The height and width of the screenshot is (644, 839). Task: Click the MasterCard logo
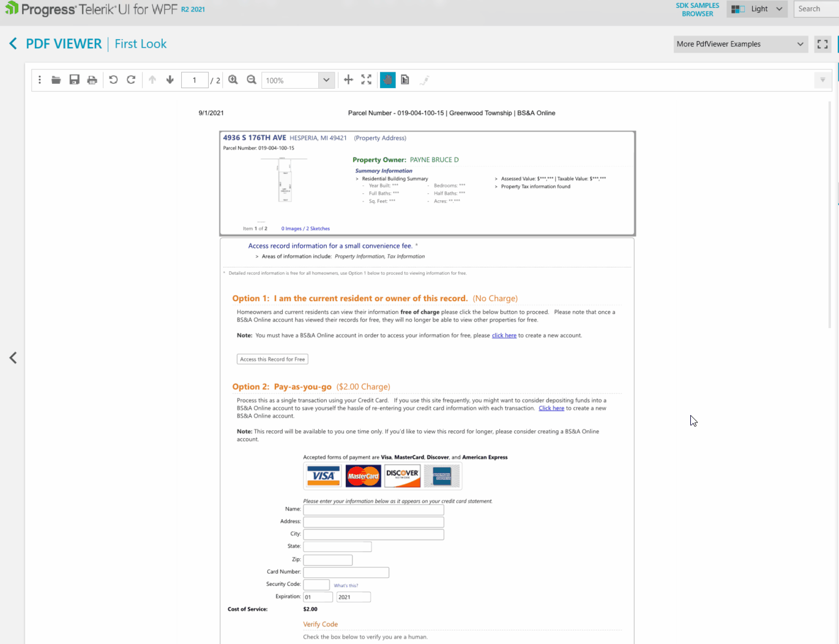pos(363,476)
